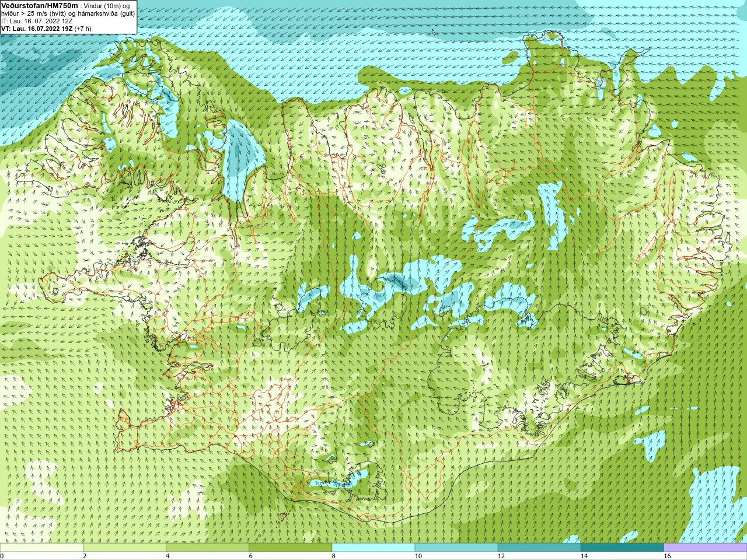Screen dimensions: 747x560
Task: Click the 14–16 m/s dark teal legend swatch
Action: point(623,548)
